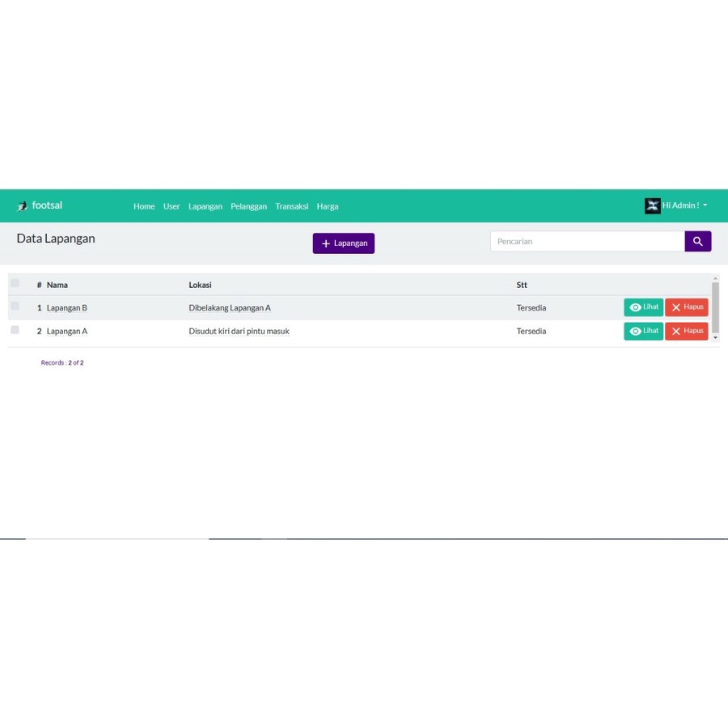
Task: Toggle the select-all header checkbox
Action: [x=15, y=283]
